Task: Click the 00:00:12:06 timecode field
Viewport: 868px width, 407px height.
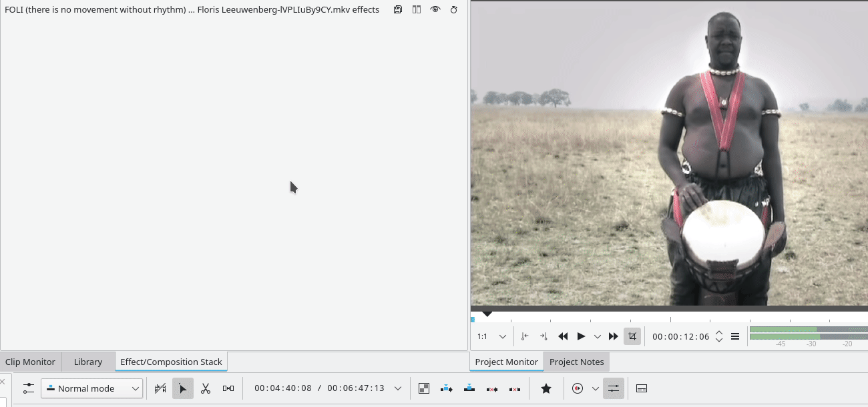Action: [681, 336]
